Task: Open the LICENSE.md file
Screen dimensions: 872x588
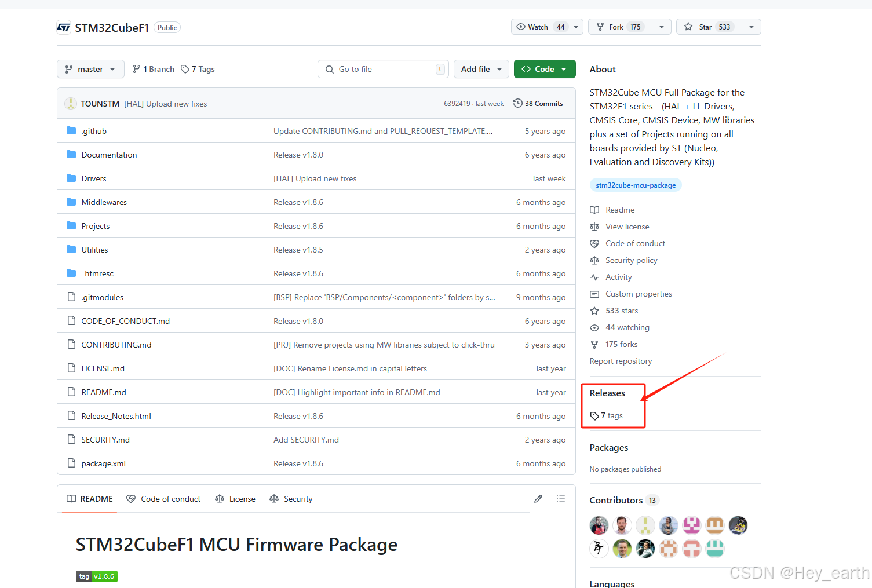Action: (x=103, y=368)
